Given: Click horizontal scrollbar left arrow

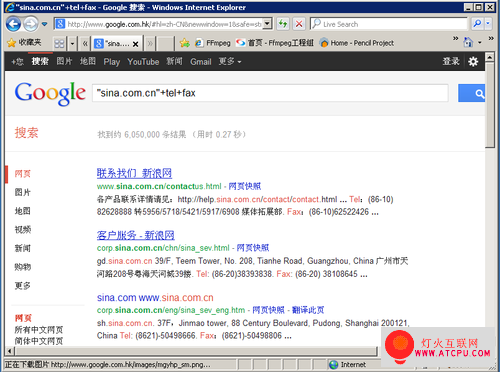Looking at the screenshot, I should coord(10,351).
